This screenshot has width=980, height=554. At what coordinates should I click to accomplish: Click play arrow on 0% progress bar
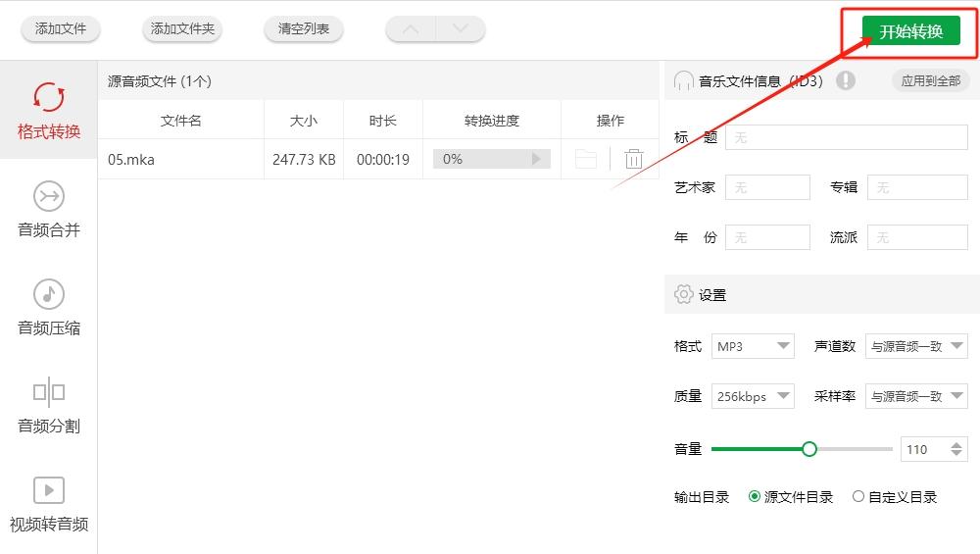click(x=536, y=159)
